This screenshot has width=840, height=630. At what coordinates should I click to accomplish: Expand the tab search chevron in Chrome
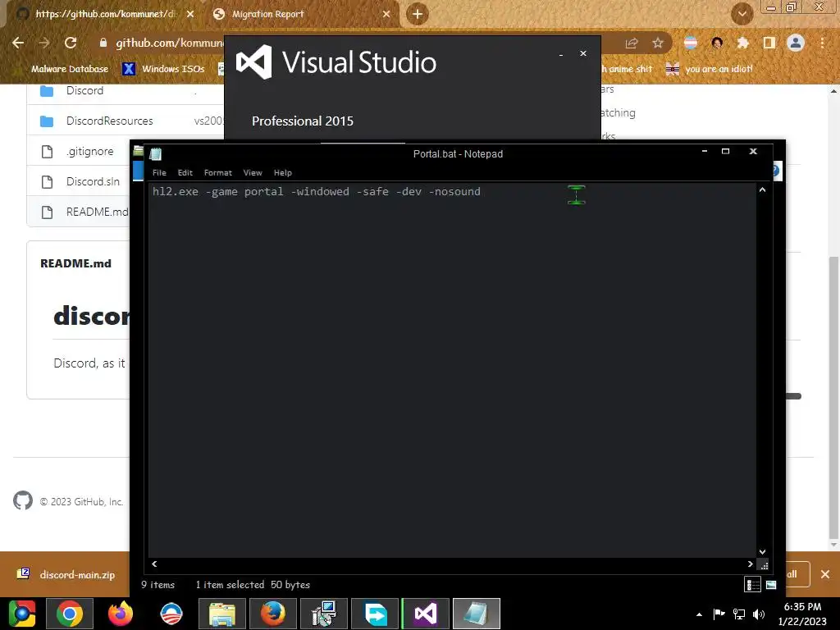742,14
